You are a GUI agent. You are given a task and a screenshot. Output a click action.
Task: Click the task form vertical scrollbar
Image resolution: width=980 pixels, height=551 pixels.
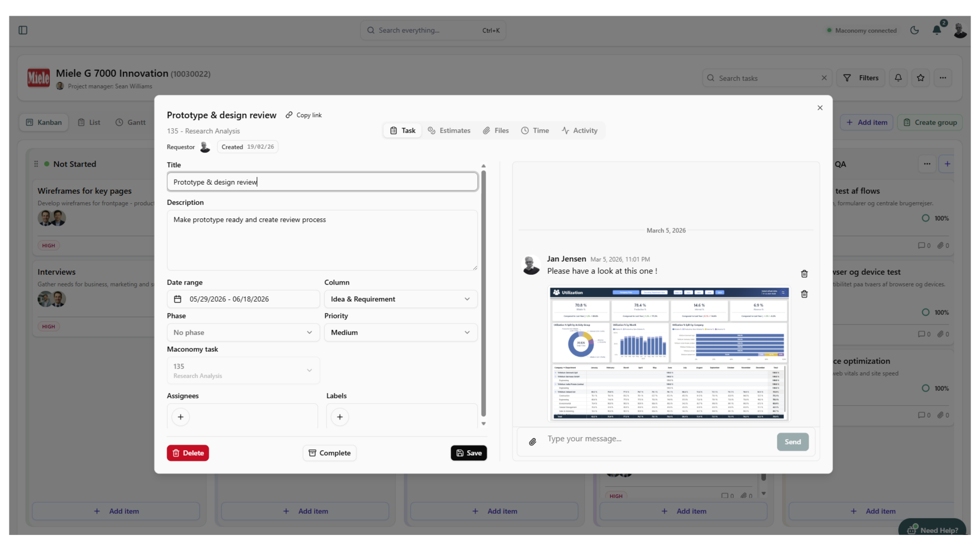tap(483, 294)
